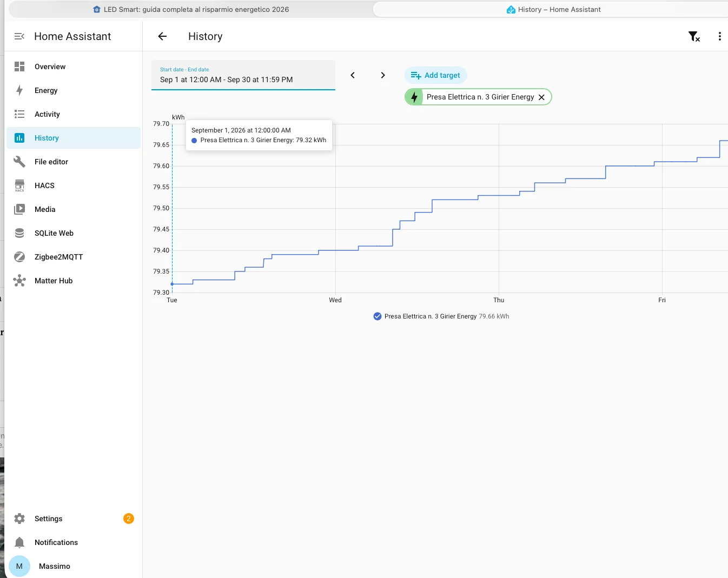Click the Zigbee2MQTT icon
This screenshot has width=728, height=578.
tap(19, 257)
